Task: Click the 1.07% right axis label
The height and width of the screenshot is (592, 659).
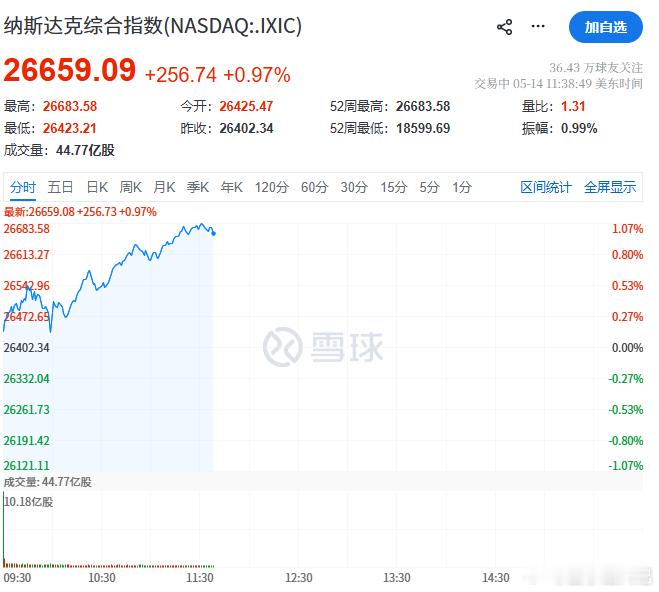Action: (x=627, y=229)
